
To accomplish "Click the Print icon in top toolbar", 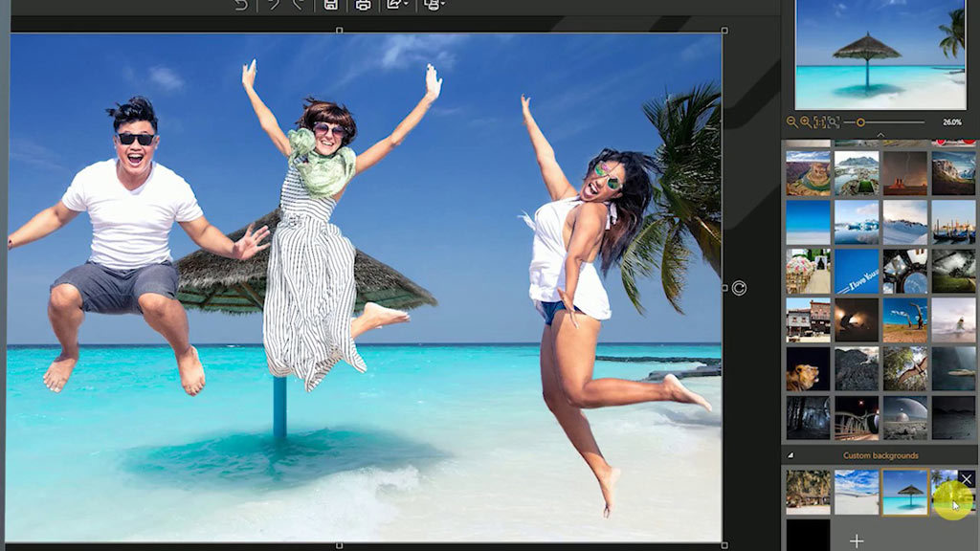I will [363, 5].
